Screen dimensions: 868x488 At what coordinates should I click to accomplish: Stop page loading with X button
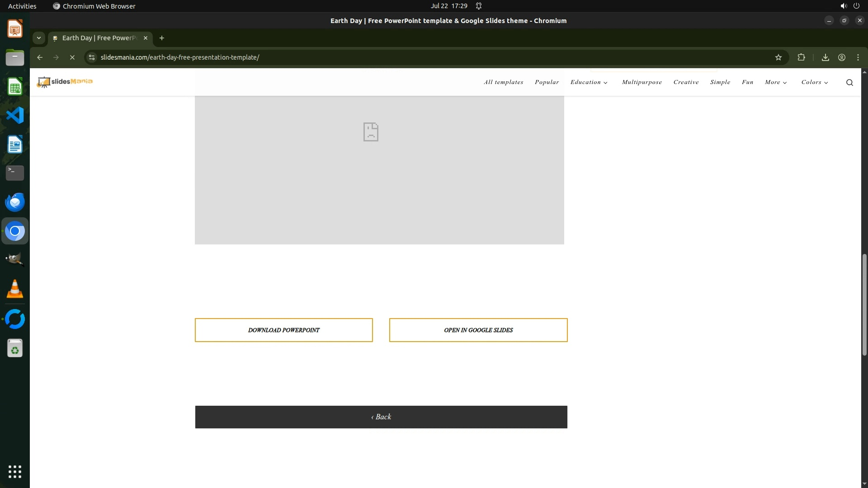(72, 57)
